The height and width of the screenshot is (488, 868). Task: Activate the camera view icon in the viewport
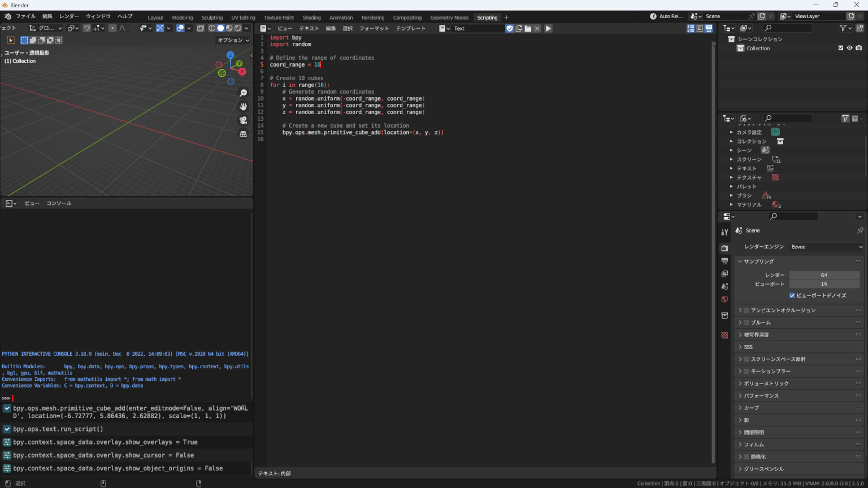tap(243, 120)
